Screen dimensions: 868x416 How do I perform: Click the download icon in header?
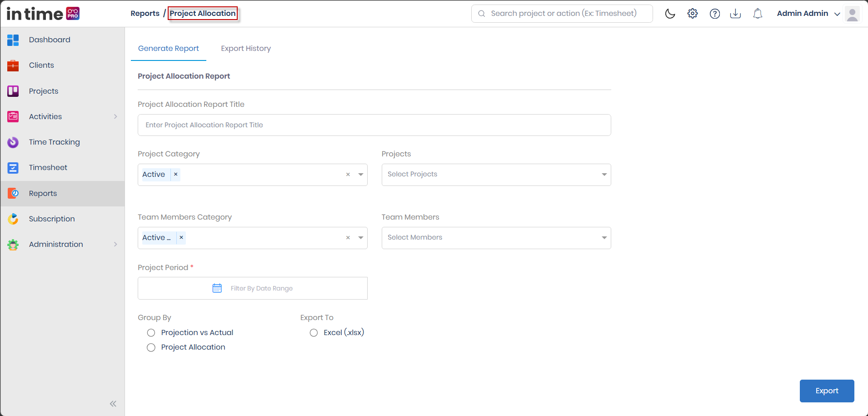point(735,14)
